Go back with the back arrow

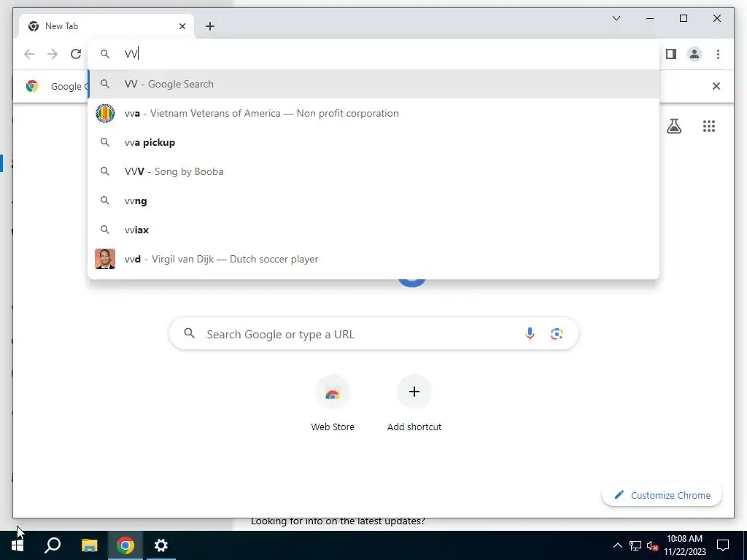tap(29, 54)
